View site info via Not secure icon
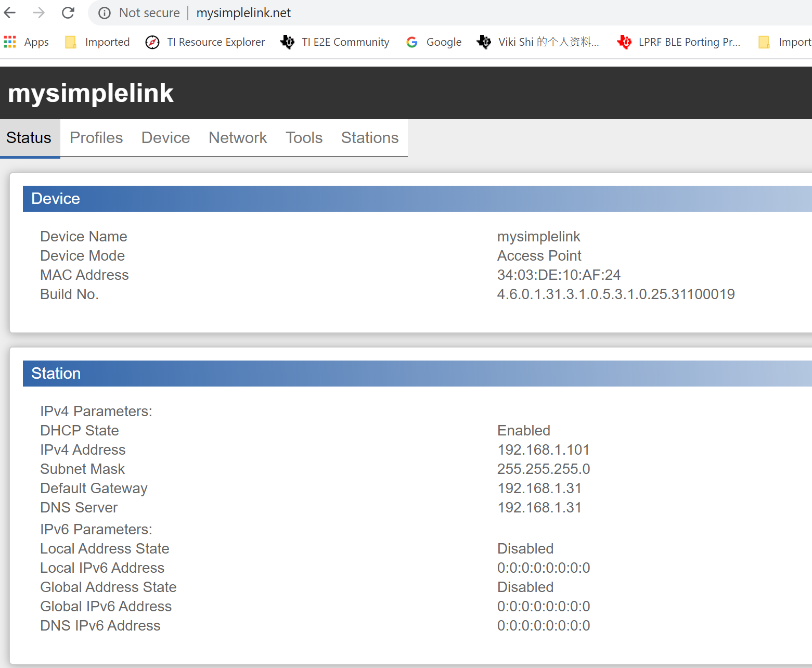The width and height of the screenshot is (812, 668). (105, 13)
